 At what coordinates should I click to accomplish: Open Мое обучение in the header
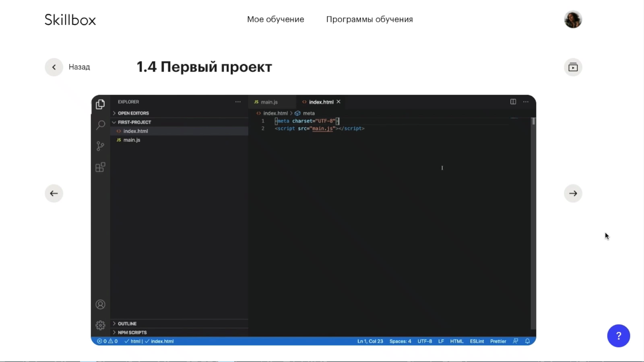pyautogui.click(x=275, y=19)
